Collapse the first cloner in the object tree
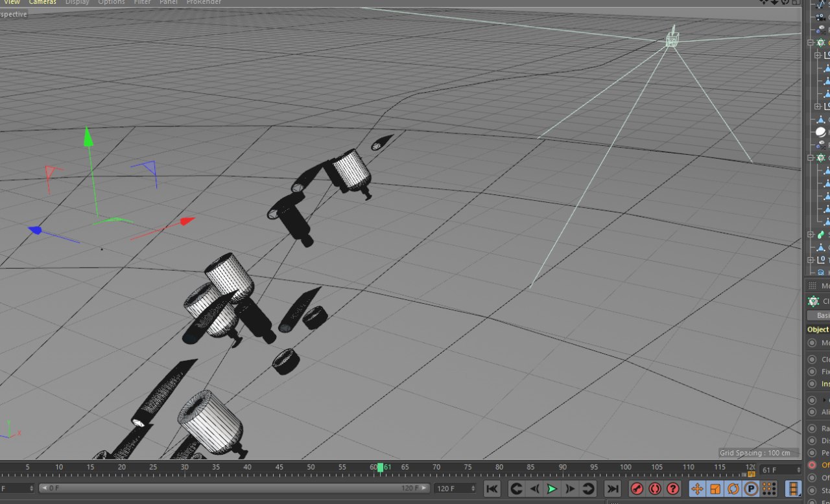This screenshot has height=504, width=830. pos(811,43)
